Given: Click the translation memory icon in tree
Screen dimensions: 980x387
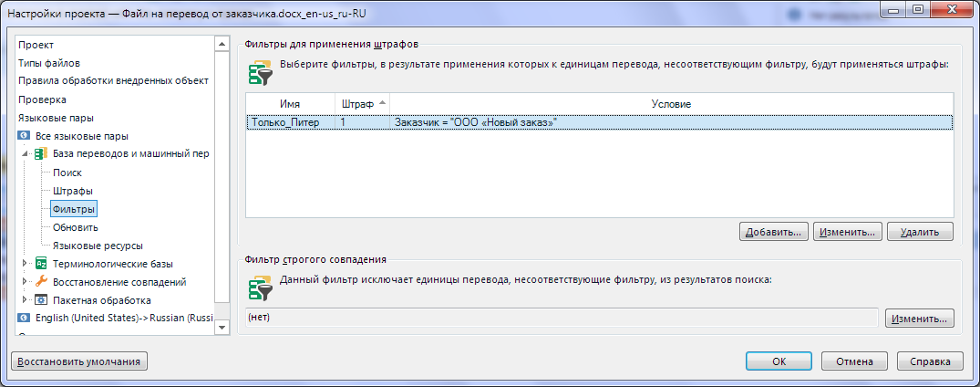Looking at the screenshot, I should [40, 153].
